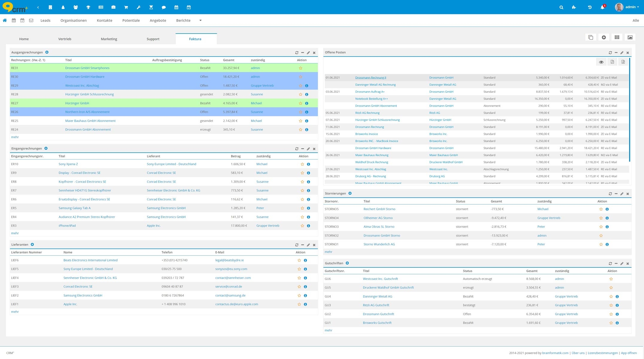Viewport: 644px width, 359px height.
Task: Open the history clock icon in header
Action: (x=590, y=7)
